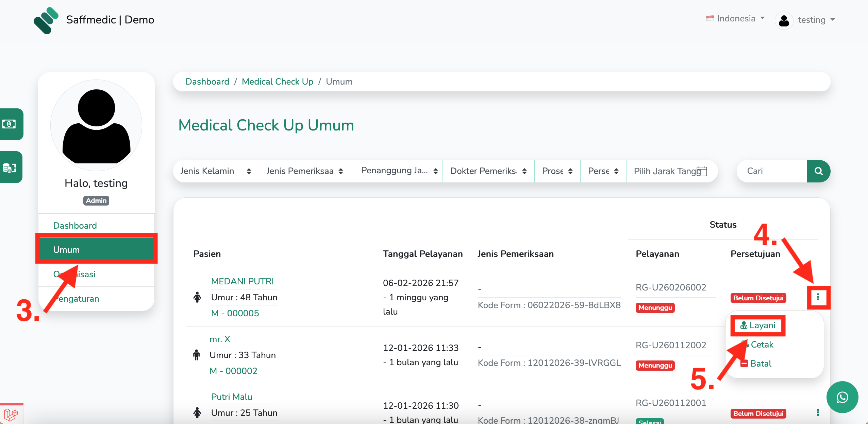The height and width of the screenshot is (424, 868).
Task: Click the green search magnifier button
Action: [x=818, y=171]
